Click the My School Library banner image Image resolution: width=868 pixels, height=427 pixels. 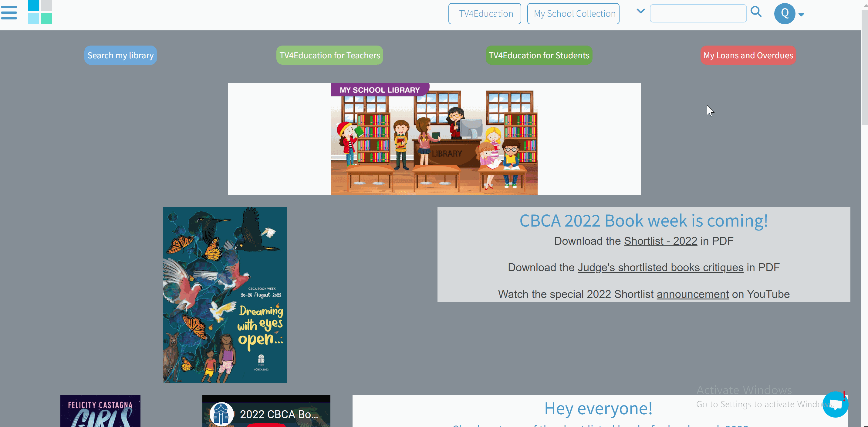[434, 139]
